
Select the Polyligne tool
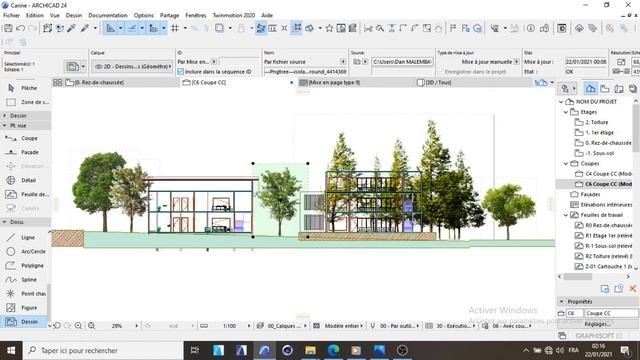[24, 266]
